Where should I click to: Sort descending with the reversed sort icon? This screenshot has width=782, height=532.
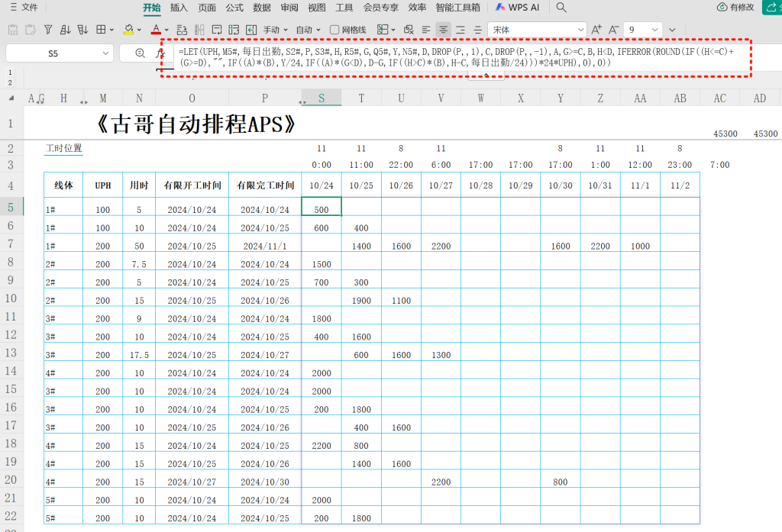(x=82, y=30)
